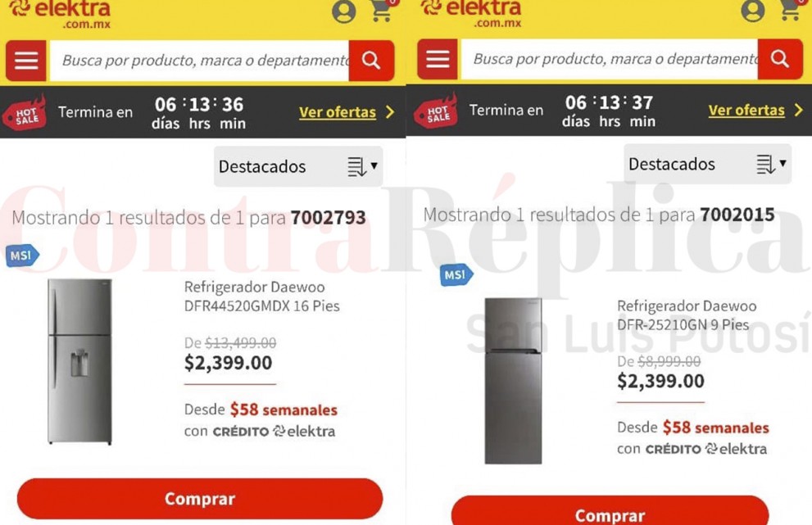Click chevron arrow next to left Ver ofertas
The height and width of the screenshot is (525, 812).
pyautogui.click(x=390, y=112)
